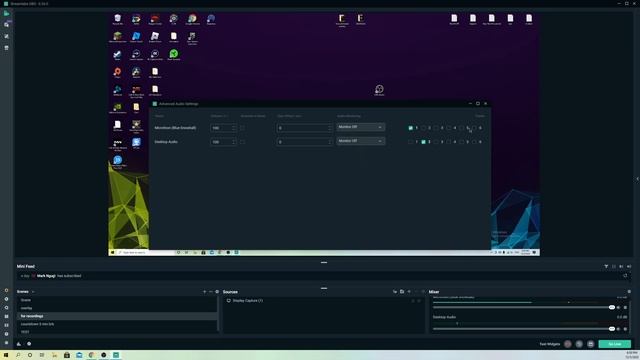Click the Go Live button
The height and width of the screenshot is (360, 640).
point(614,344)
